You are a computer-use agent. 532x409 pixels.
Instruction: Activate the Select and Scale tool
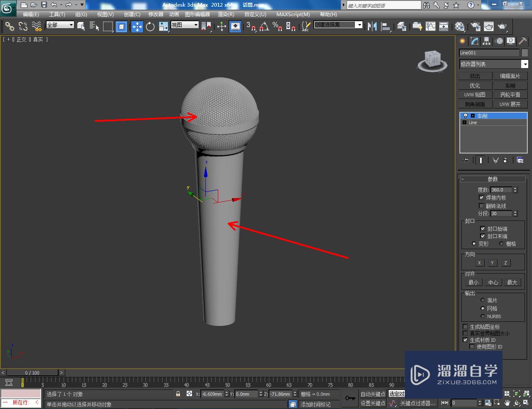pyautogui.click(x=163, y=27)
